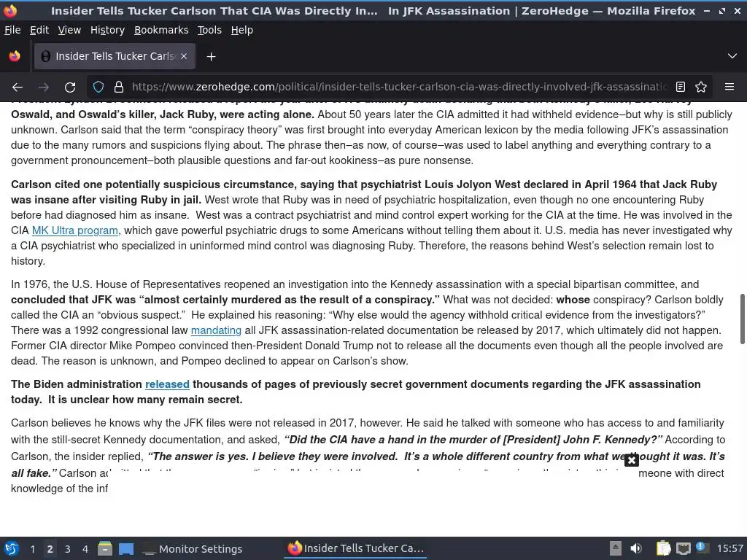Open the Bookmarks menu
This screenshot has height=560, width=747.
coord(161,30)
